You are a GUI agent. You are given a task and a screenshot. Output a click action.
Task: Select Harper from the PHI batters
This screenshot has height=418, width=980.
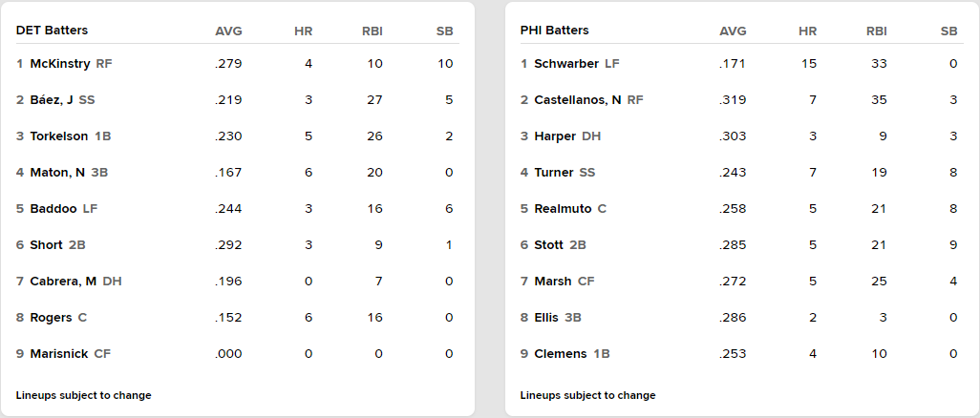(x=556, y=136)
